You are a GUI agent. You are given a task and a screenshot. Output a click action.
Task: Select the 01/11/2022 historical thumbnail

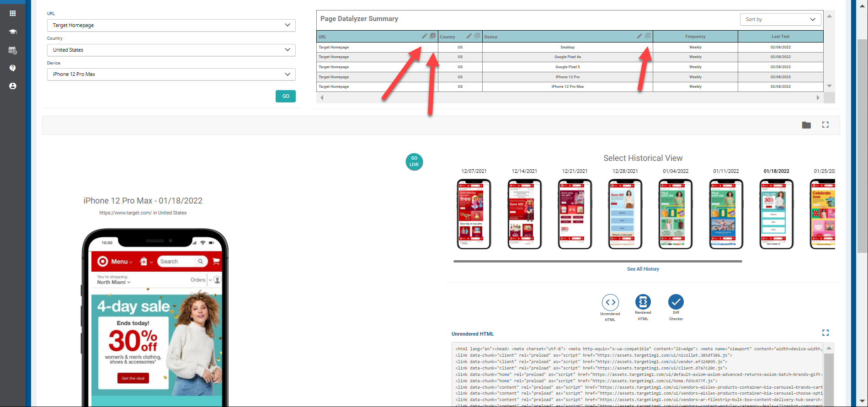click(726, 214)
